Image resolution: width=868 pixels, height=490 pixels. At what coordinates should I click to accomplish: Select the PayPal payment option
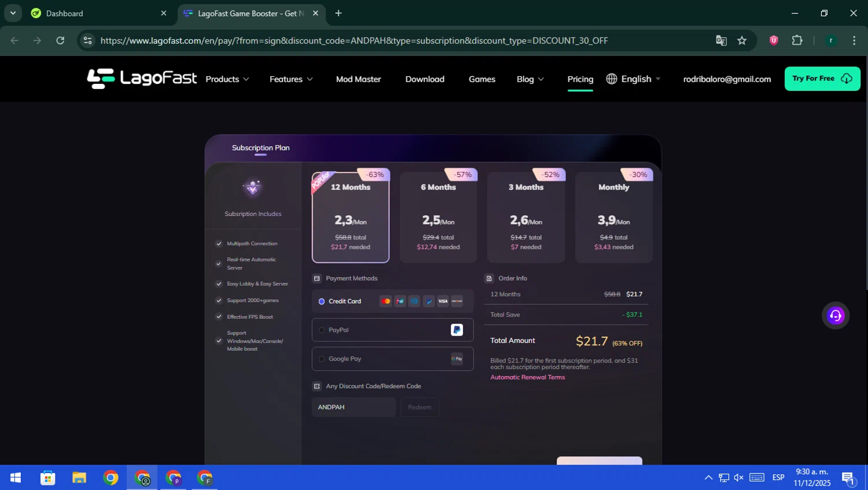(392, 330)
